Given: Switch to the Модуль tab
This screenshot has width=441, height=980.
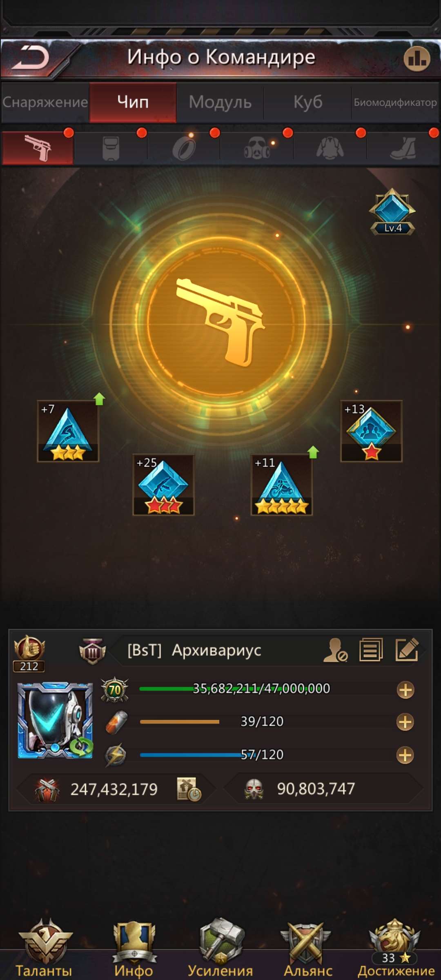Looking at the screenshot, I should click(220, 102).
